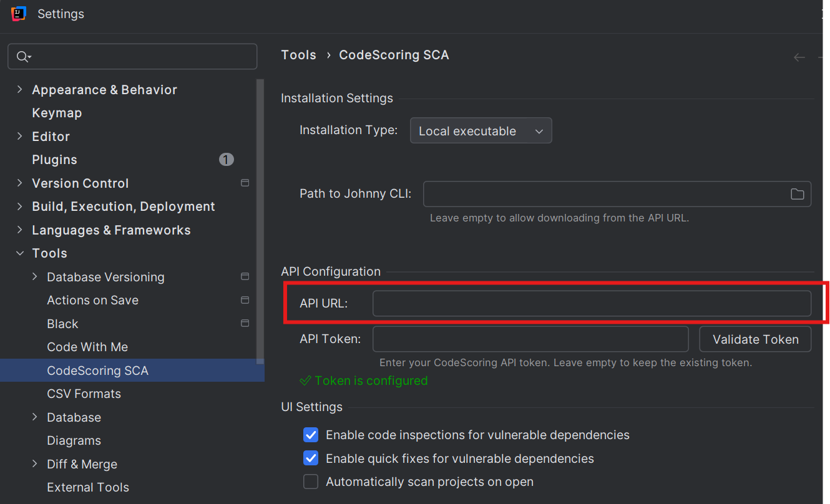Click the Path to Johnny CLI input field
The width and height of the screenshot is (830, 504).
coord(617,194)
